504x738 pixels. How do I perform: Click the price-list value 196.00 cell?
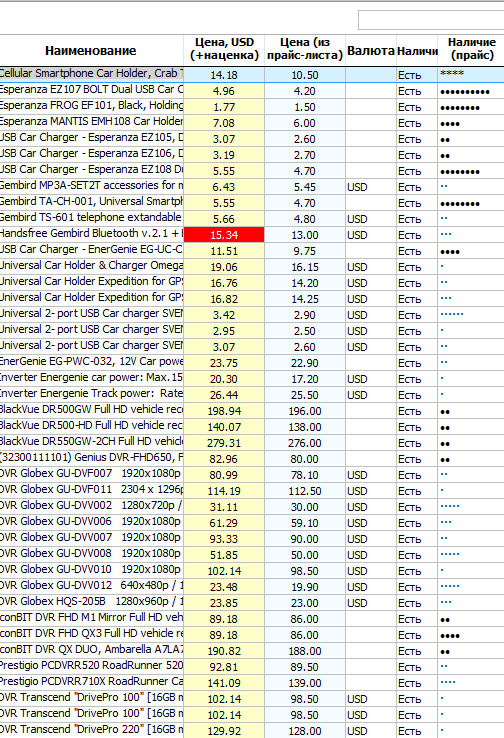click(304, 410)
